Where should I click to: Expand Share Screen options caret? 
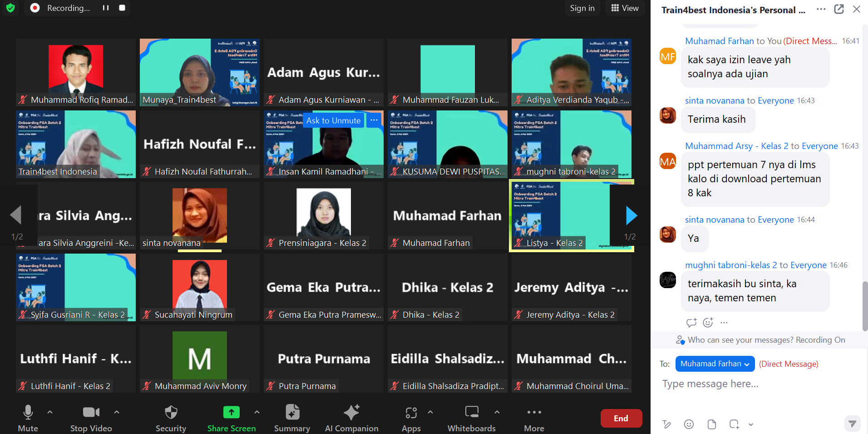pyautogui.click(x=257, y=412)
